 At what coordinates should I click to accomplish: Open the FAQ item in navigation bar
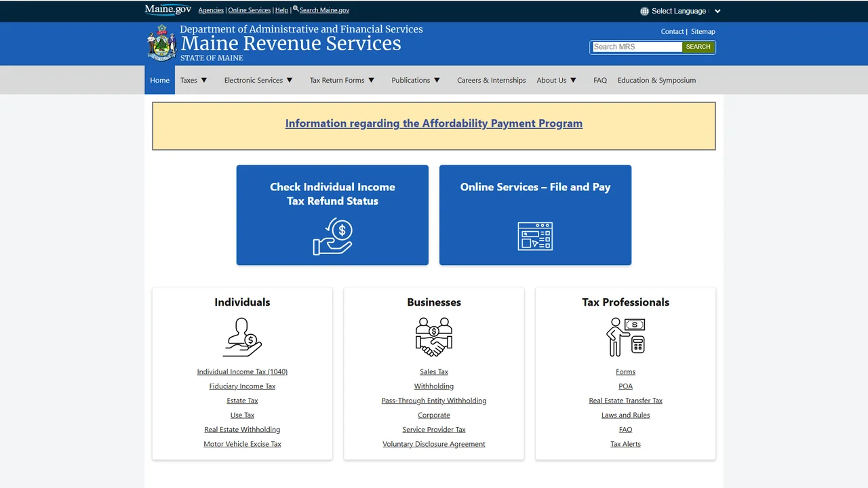[x=600, y=80]
